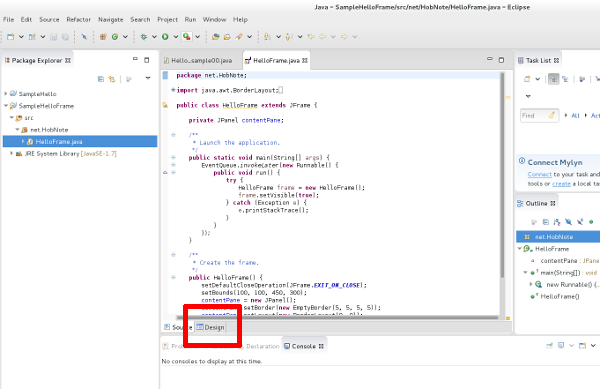The width and height of the screenshot is (600, 389).
Task: Click Collapse All icon in Outline toolbar
Action: [x=546, y=222]
